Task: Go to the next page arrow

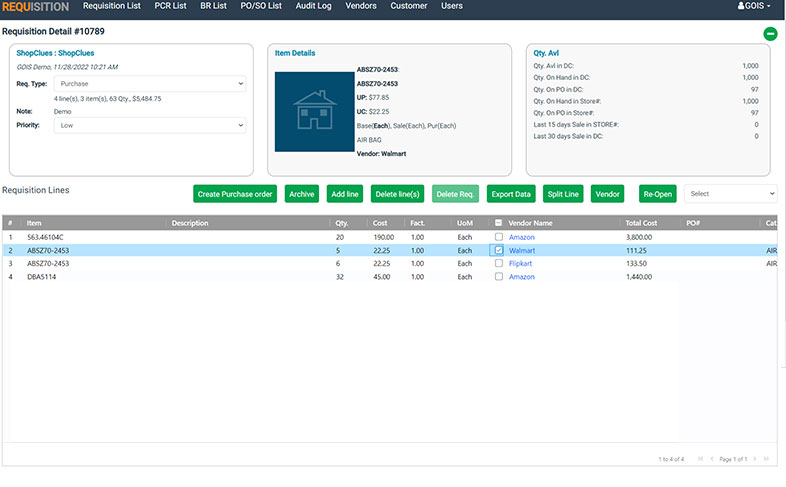Action: point(754,458)
